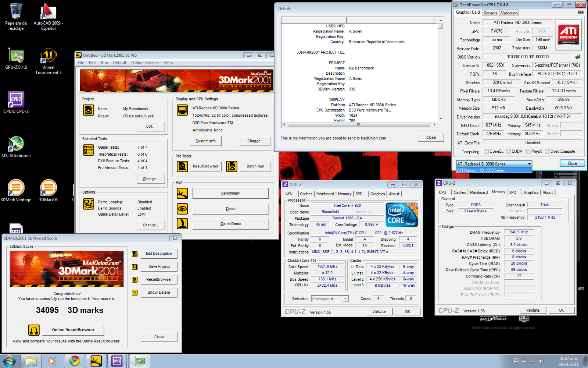
Task: Launch 3DMark Vantage desktop icon
Action: click(16, 191)
